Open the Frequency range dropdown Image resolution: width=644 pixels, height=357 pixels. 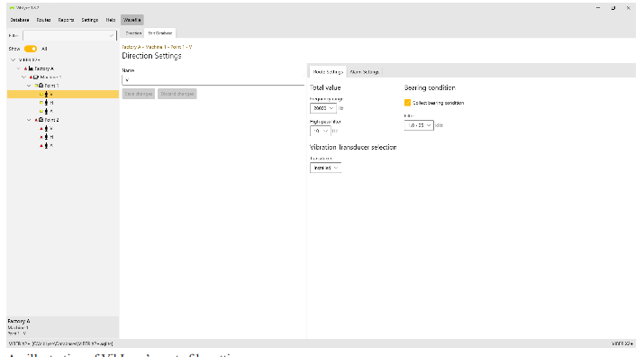click(x=323, y=108)
